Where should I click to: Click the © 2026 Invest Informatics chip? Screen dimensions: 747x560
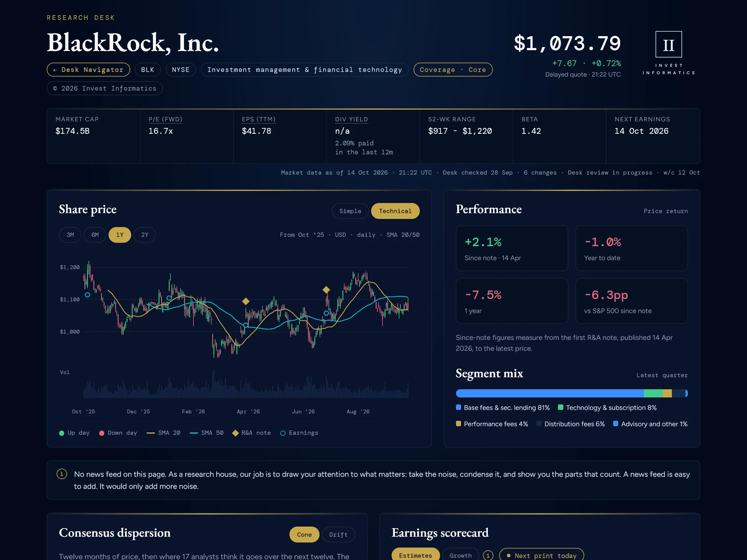pos(105,88)
